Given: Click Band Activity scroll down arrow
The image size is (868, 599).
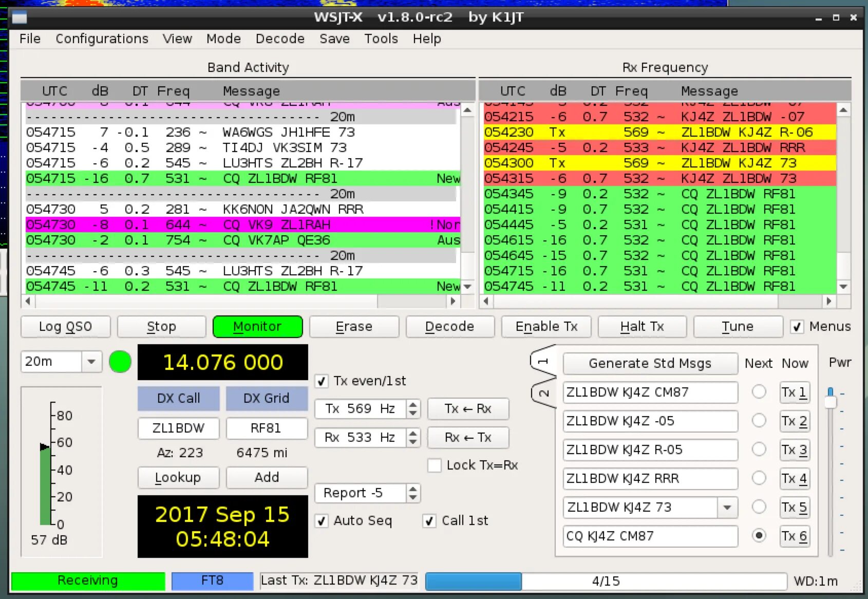Looking at the screenshot, I should tap(467, 287).
